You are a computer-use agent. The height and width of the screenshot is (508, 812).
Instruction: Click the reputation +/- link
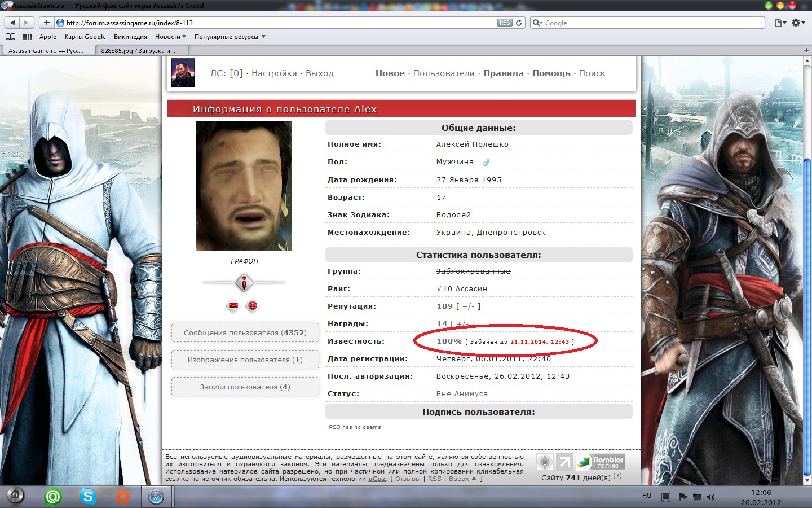coord(468,306)
